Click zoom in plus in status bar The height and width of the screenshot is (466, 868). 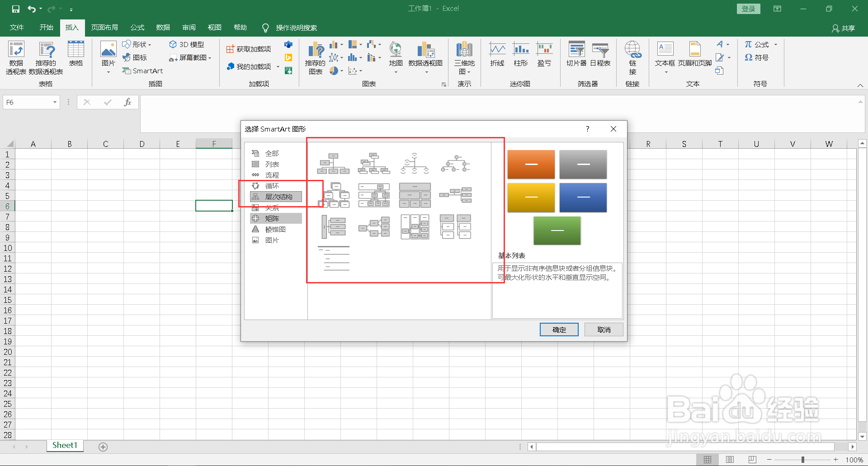(836, 460)
